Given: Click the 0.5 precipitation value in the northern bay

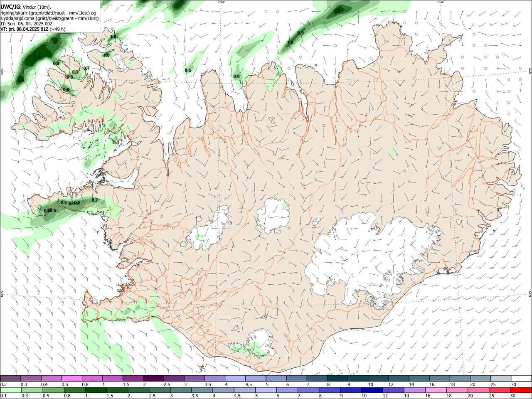Looking at the screenshot, I should 188,70.
